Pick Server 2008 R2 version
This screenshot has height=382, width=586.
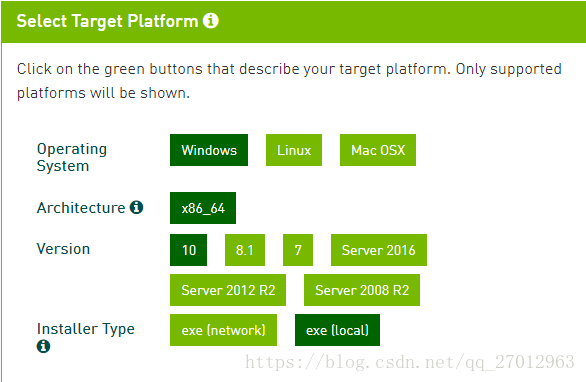pyautogui.click(x=362, y=290)
